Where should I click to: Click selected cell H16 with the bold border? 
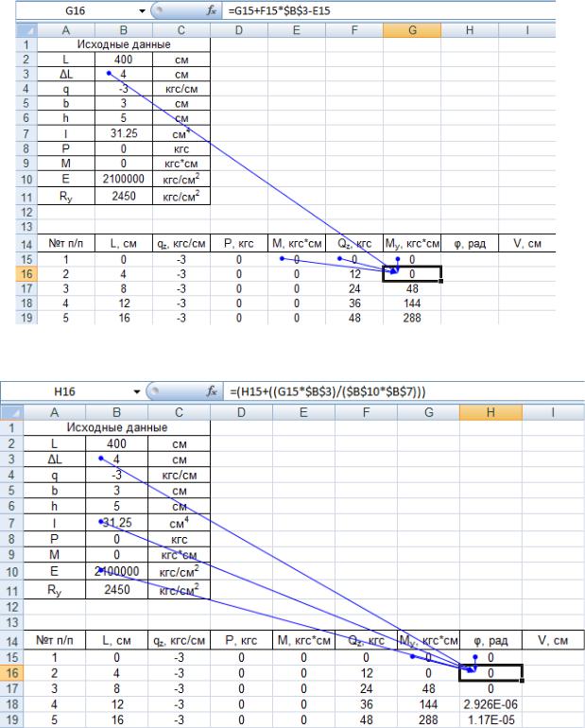490,673
